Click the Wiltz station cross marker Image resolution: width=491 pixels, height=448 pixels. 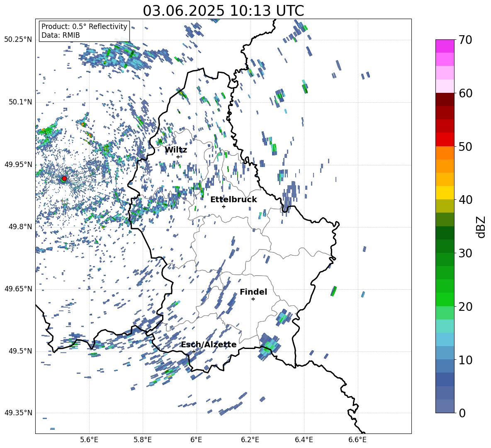point(178,157)
